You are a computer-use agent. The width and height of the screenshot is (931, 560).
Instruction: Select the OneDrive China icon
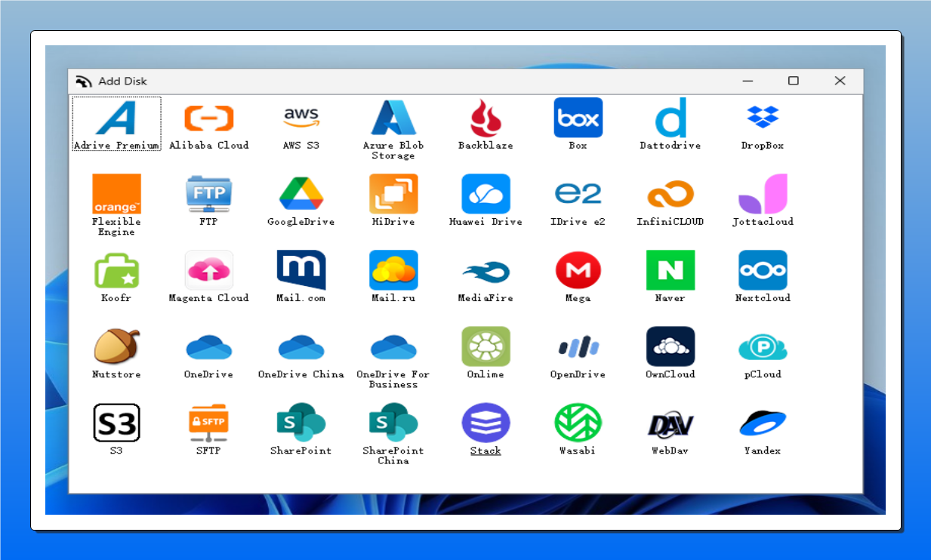click(301, 347)
